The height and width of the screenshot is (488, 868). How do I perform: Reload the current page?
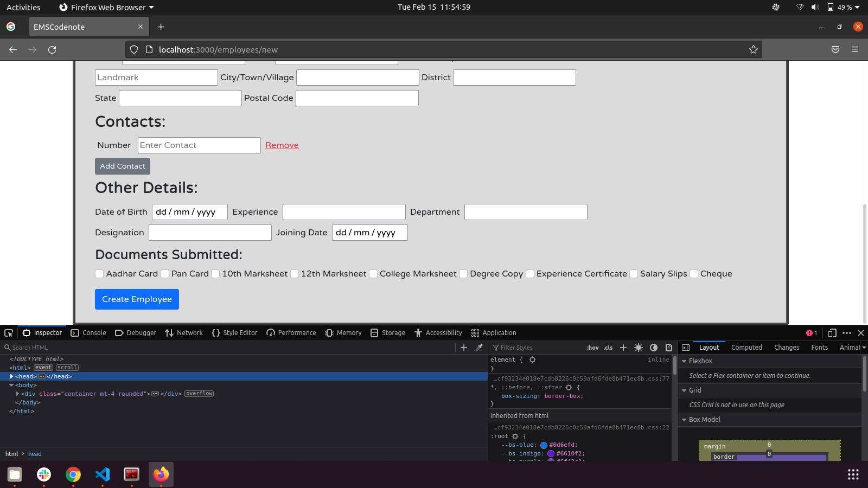pyautogui.click(x=52, y=49)
